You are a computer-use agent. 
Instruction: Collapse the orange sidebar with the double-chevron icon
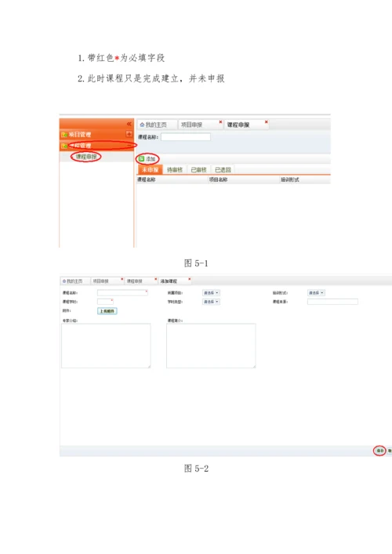coord(129,124)
